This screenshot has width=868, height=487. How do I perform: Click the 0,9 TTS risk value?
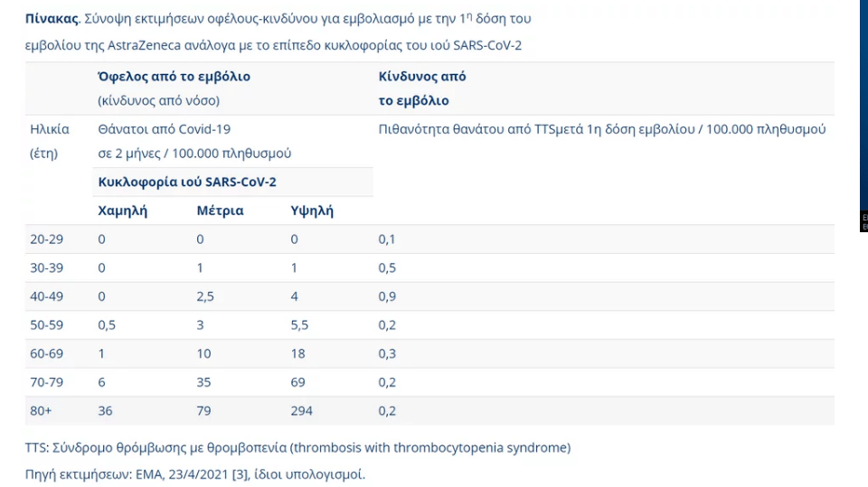pyautogui.click(x=387, y=296)
